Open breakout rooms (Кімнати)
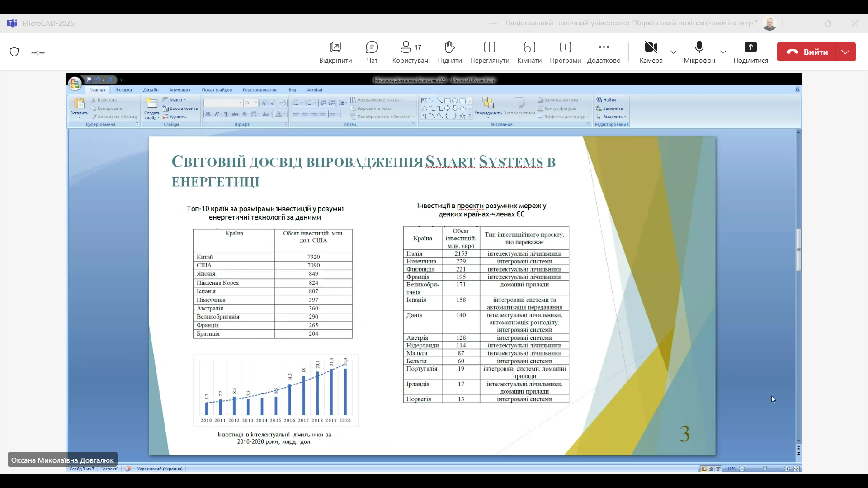The width and height of the screenshot is (868, 488). click(529, 47)
